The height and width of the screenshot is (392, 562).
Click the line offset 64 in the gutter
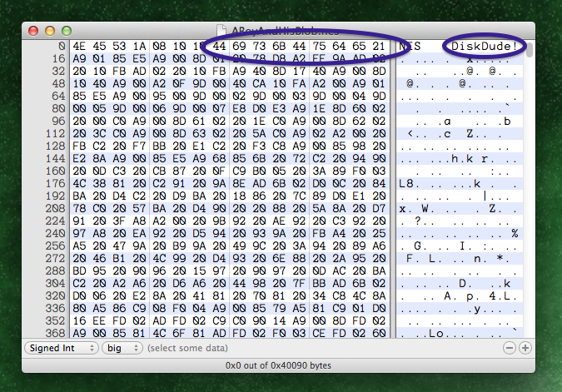pos(59,97)
